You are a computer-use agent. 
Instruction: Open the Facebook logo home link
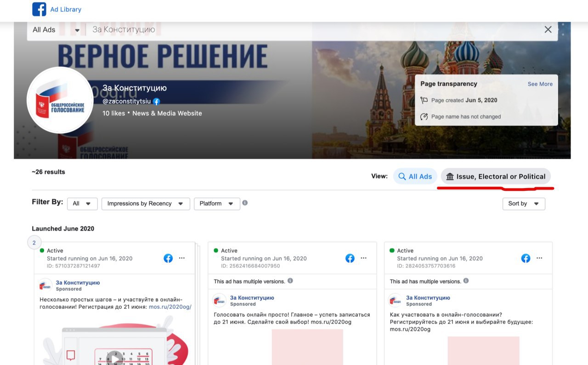click(39, 9)
